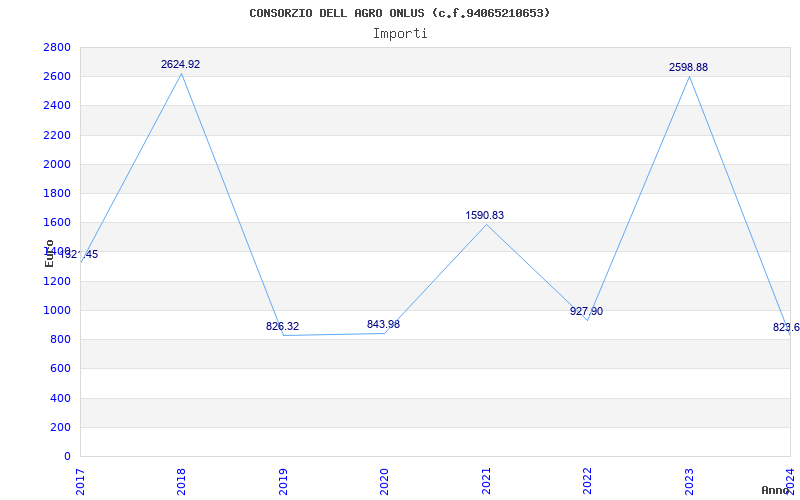This screenshot has height=500, width=800.
Task: Click the y-axis value 0
Action: [x=67, y=456]
